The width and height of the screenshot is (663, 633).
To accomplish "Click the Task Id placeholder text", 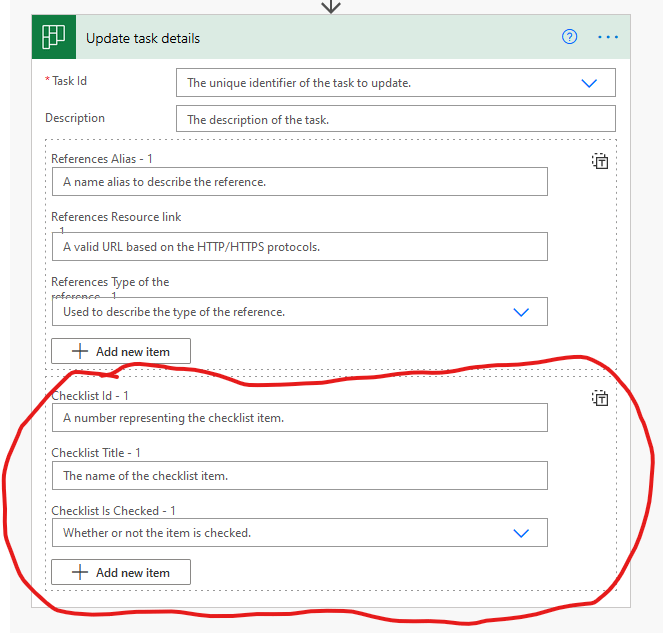I will tap(299, 83).
